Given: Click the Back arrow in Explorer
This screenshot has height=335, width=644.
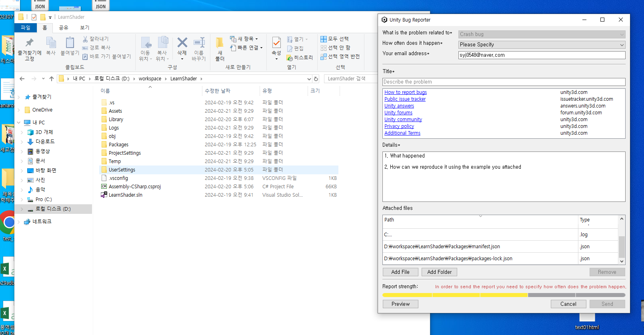Looking at the screenshot, I should (x=22, y=79).
